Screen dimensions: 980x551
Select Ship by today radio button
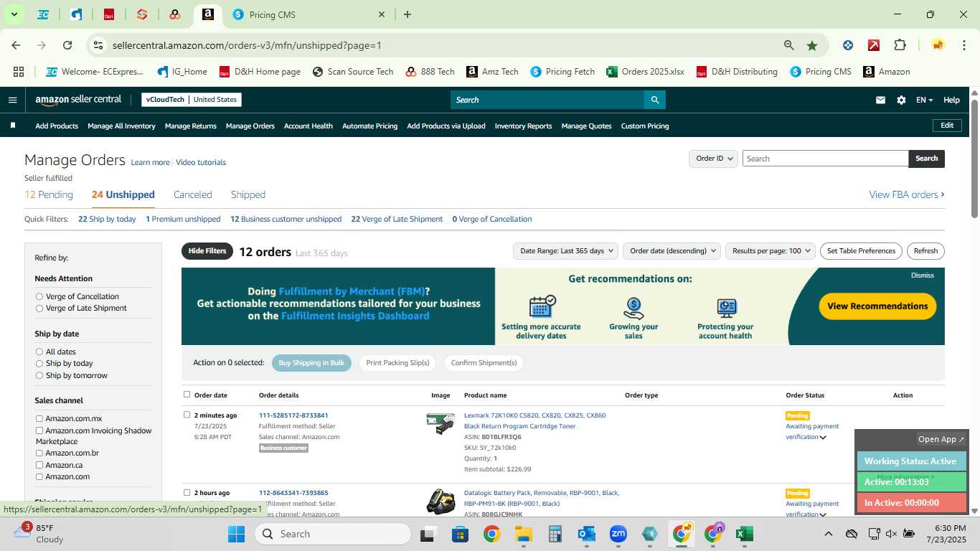pyautogui.click(x=39, y=363)
